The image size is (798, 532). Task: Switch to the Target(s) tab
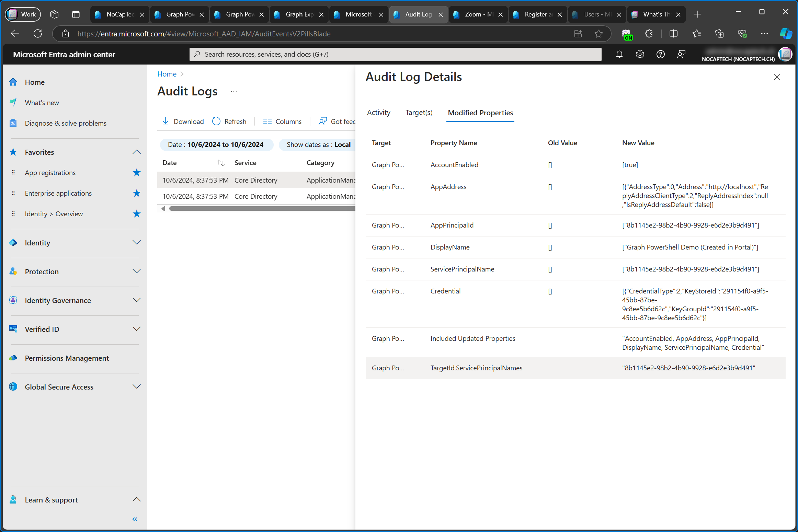tap(419, 112)
